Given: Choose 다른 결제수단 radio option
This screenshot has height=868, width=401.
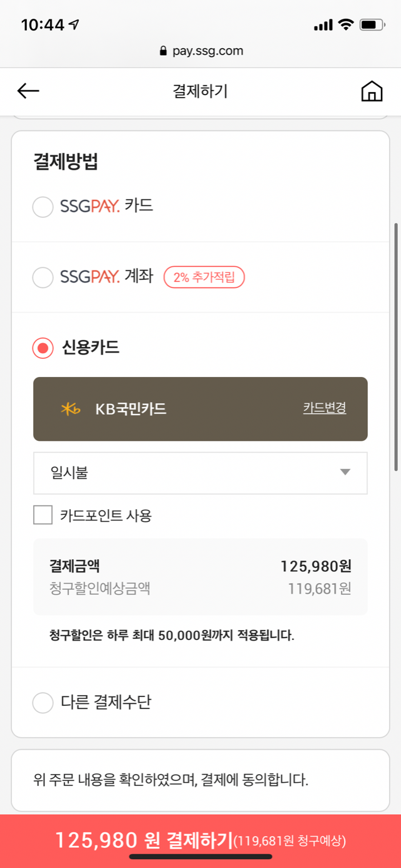Looking at the screenshot, I should (43, 703).
